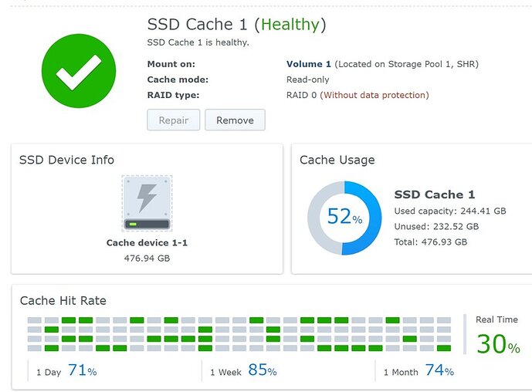Click the SSD Cache 1 (Healthy) title
This screenshot has width=532, height=392.
coord(236,25)
